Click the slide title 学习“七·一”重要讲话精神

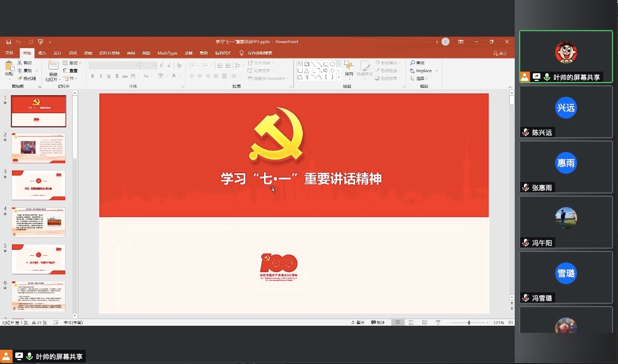301,179
